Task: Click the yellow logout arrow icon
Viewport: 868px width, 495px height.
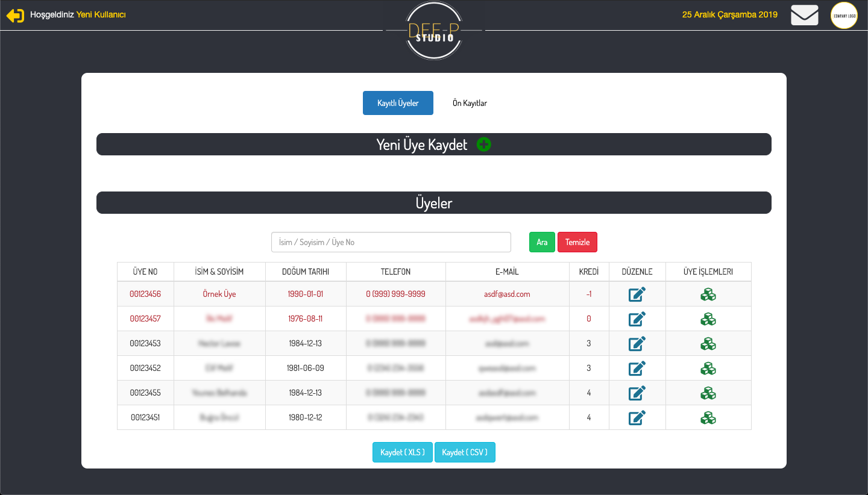Action: tap(15, 16)
